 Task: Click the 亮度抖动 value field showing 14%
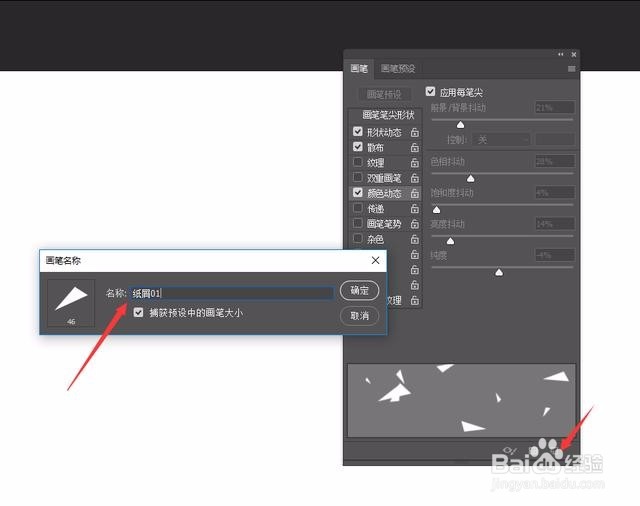click(555, 224)
